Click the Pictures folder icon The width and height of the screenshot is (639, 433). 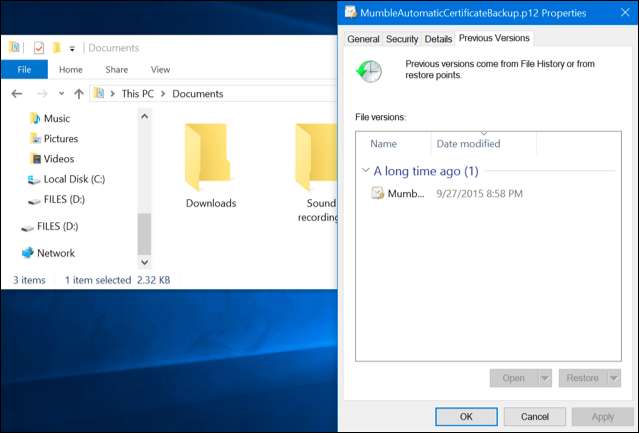tap(35, 138)
